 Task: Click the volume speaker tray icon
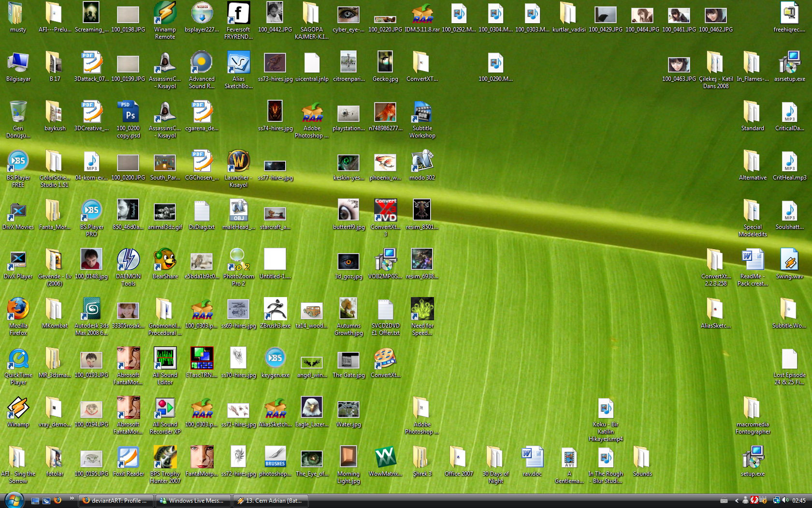[785, 500]
